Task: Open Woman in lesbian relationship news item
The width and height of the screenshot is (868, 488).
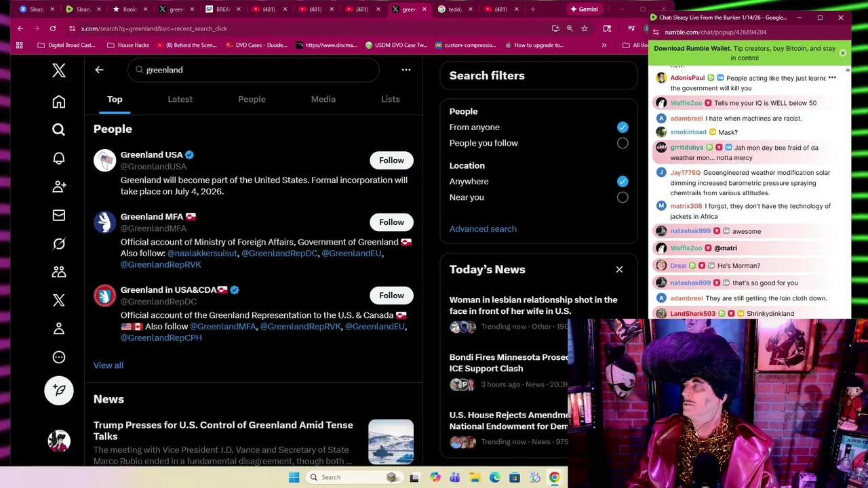Action: (x=534, y=305)
